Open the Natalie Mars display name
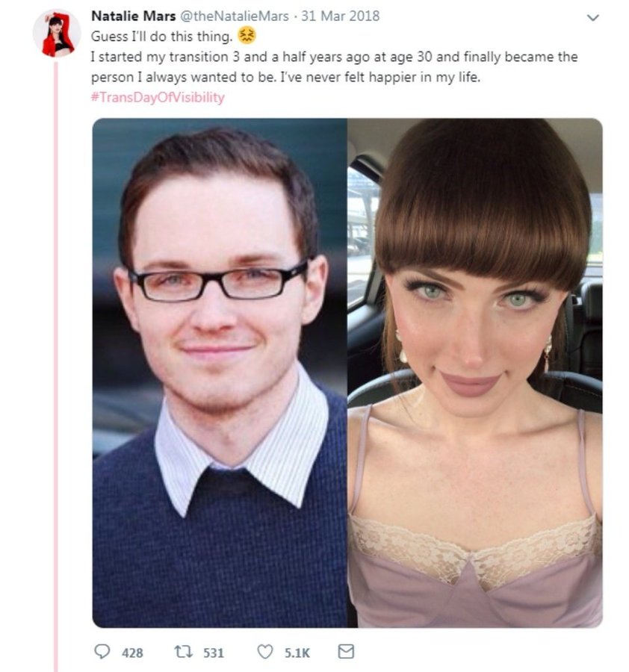 (x=134, y=16)
